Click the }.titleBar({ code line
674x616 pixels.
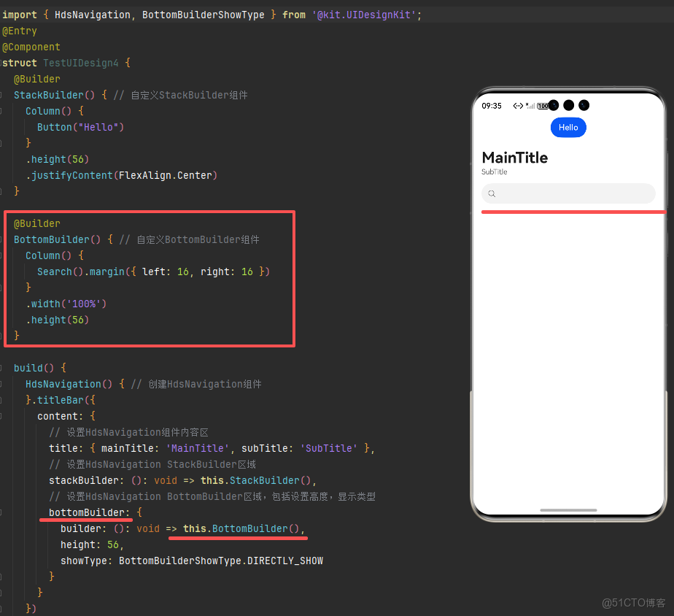tap(61, 401)
